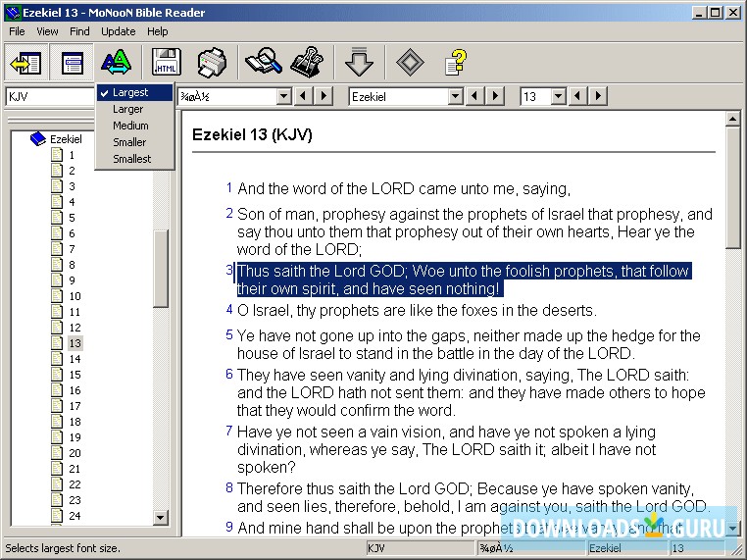Click the page icon beside chapter 5
This screenshot has height=560, width=747.
click(57, 218)
